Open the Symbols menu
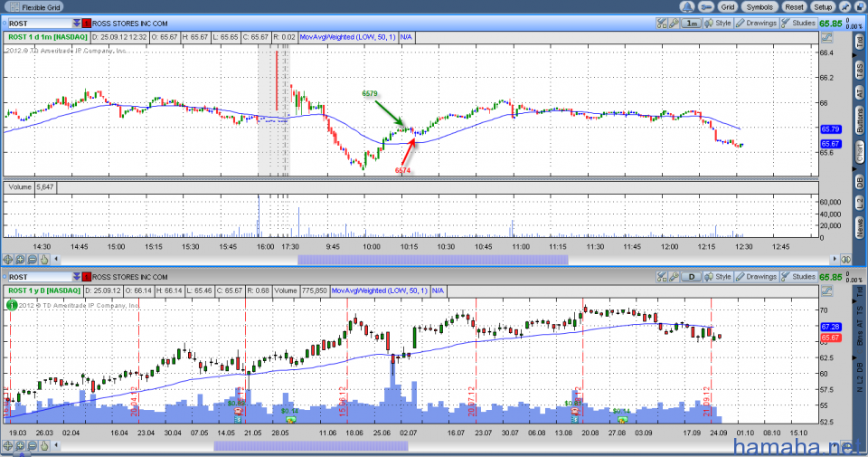The image size is (868, 457). point(759,6)
